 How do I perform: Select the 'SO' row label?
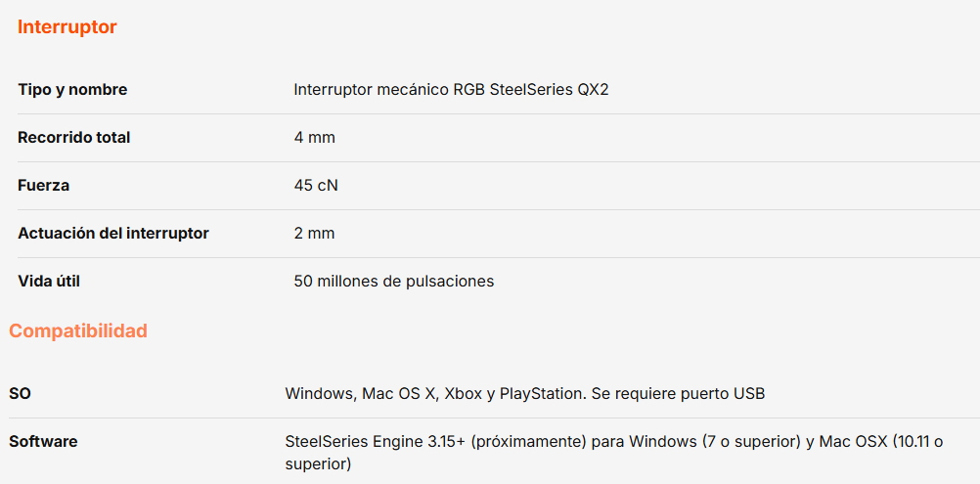coord(20,394)
